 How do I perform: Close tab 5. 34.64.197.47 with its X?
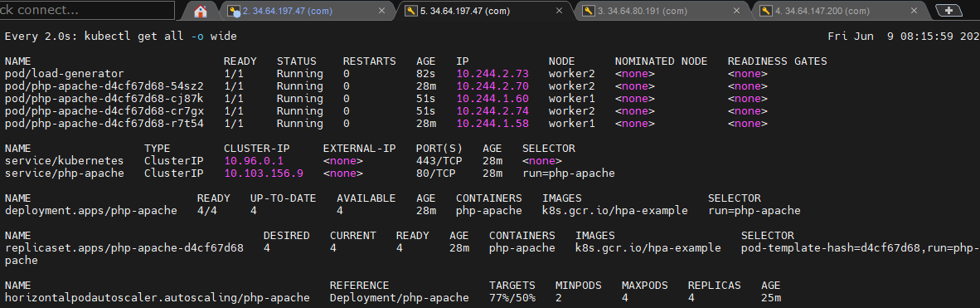560,11
